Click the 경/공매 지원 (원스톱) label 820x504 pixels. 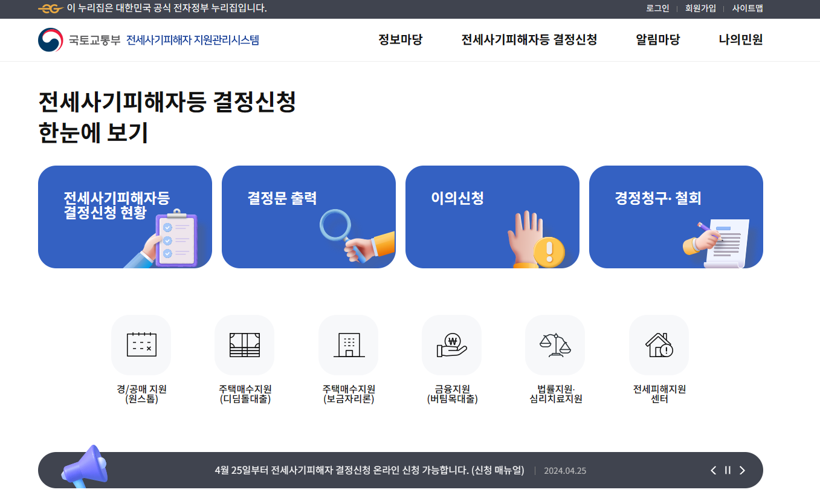click(141, 394)
